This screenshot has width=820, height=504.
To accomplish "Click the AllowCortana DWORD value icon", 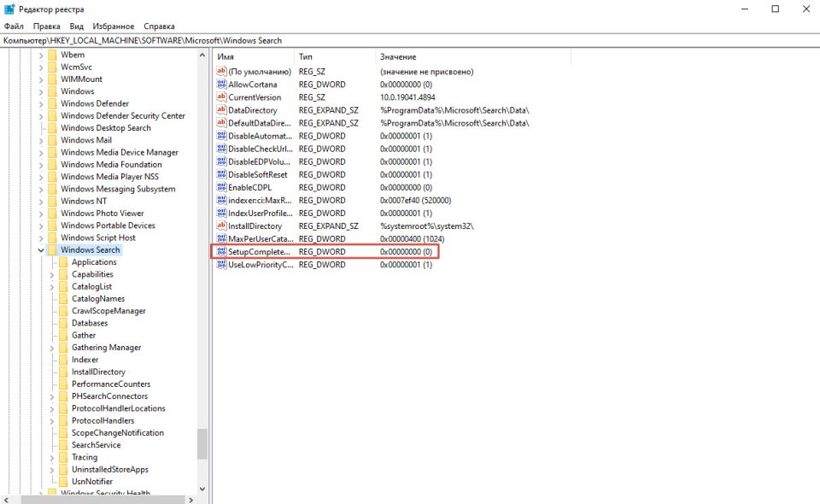I will pos(221,85).
